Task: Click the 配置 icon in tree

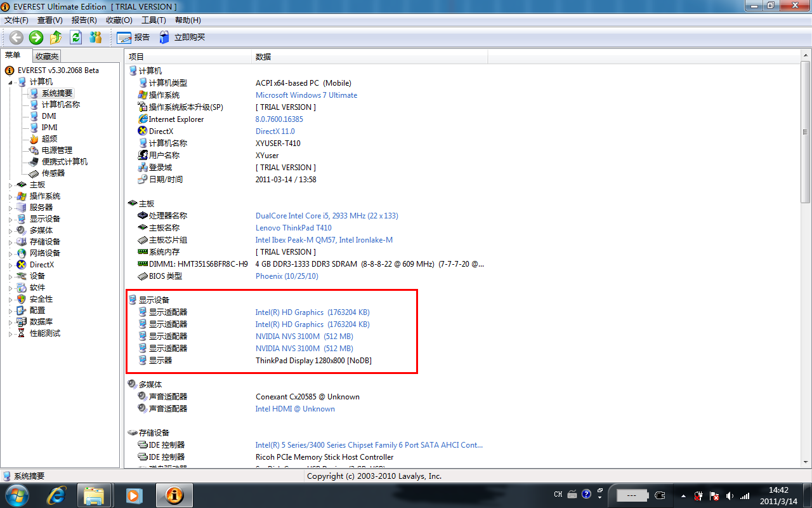Action: [22, 311]
